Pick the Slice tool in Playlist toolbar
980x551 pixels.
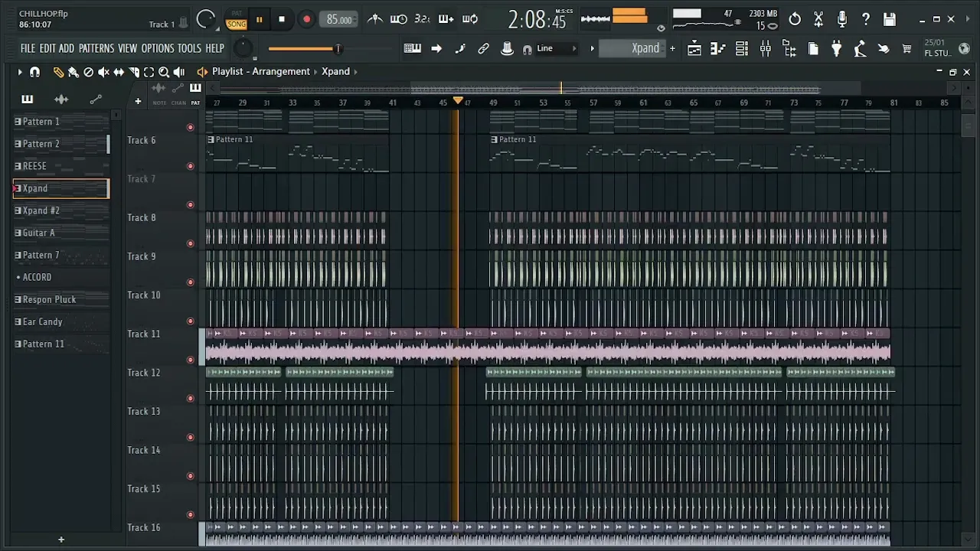coord(134,72)
